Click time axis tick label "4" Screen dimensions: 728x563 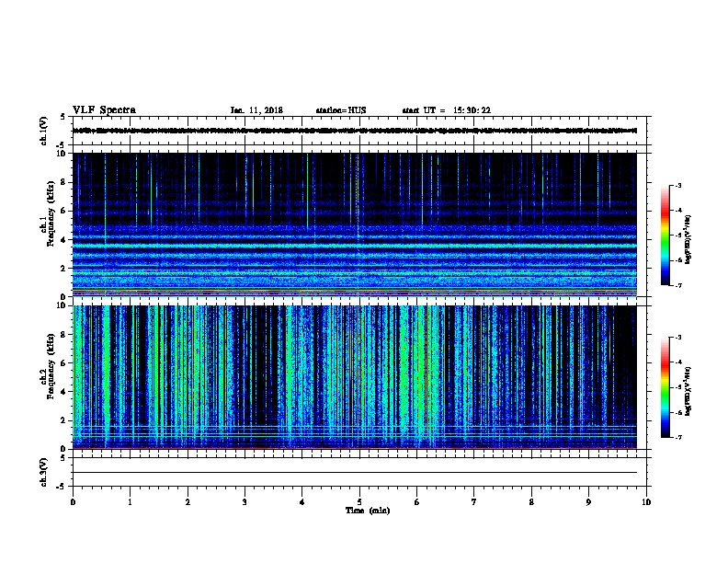(x=302, y=502)
